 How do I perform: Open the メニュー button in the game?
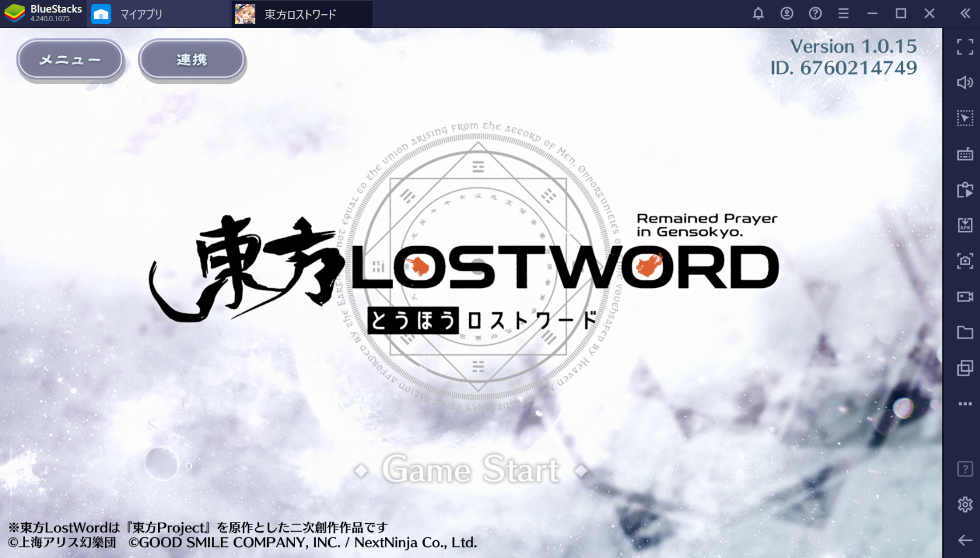[70, 59]
